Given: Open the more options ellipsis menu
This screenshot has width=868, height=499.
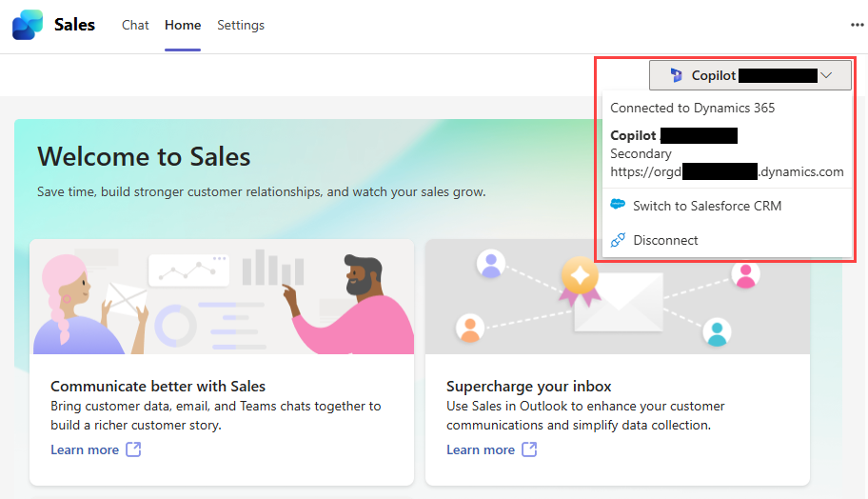Looking at the screenshot, I should 858,25.
